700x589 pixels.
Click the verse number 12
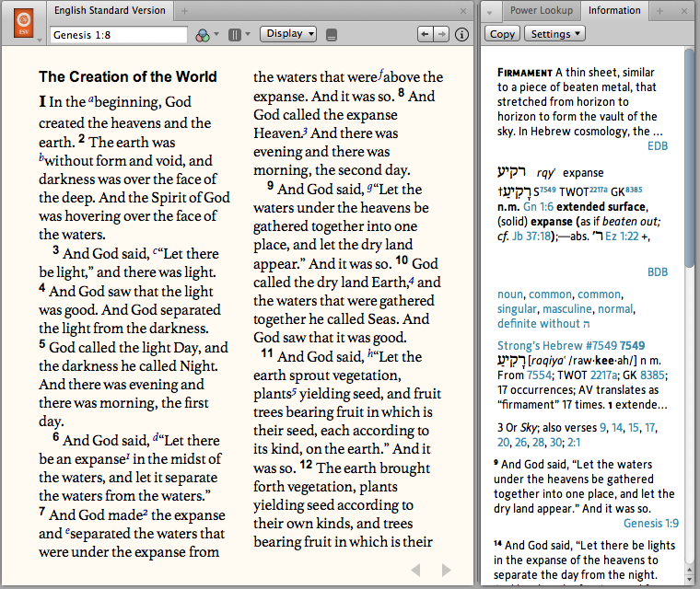click(x=306, y=465)
